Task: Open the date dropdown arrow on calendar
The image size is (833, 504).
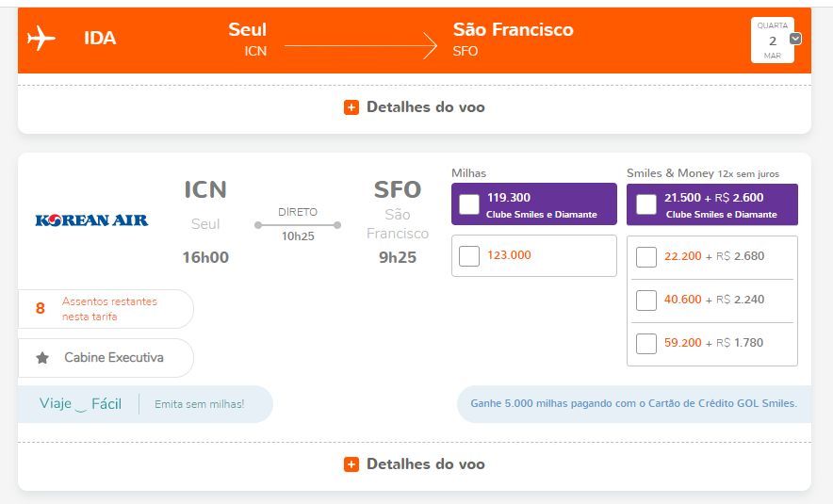Action: point(795,39)
